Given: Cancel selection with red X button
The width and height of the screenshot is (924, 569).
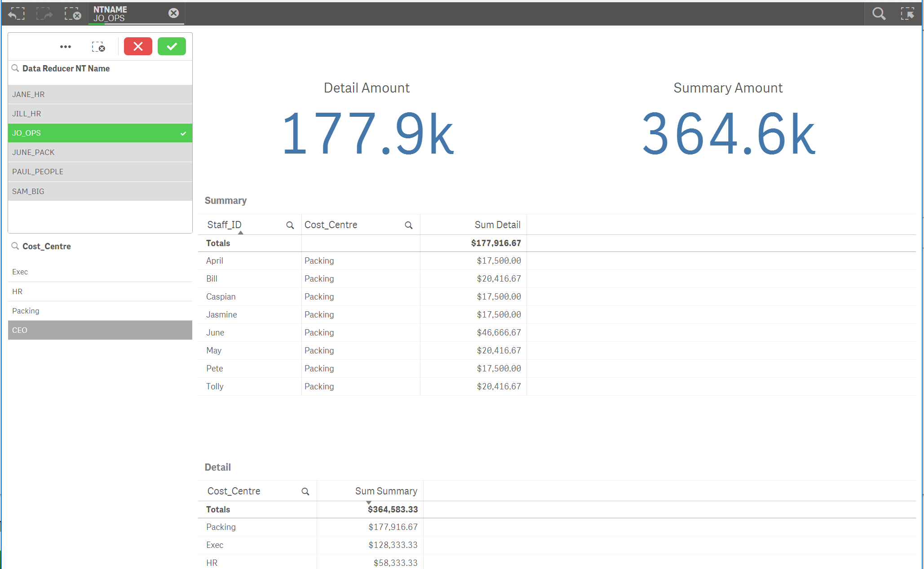Looking at the screenshot, I should pyautogui.click(x=138, y=46).
